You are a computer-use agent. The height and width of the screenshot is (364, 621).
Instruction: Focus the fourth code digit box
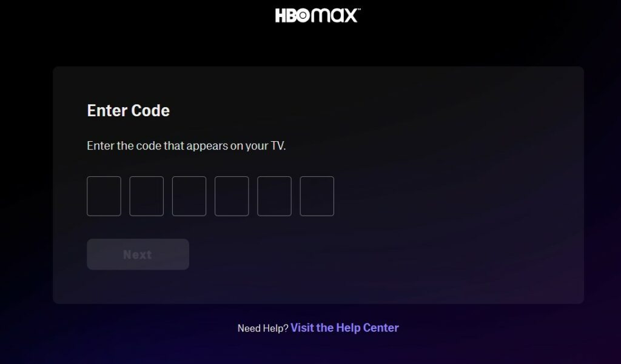232,196
